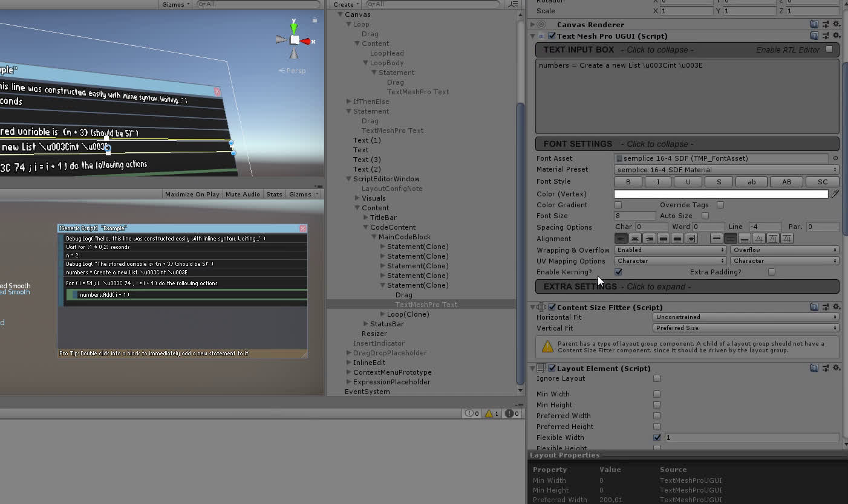Expand the Extra Settings section header
This screenshot has width=848, height=504.
pyautogui.click(x=687, y=286)
